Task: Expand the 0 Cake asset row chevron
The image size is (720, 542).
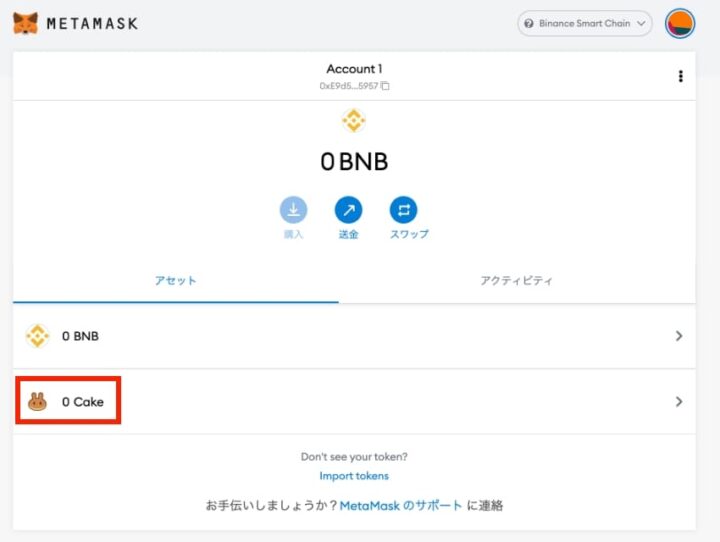Action: (679, 402)
